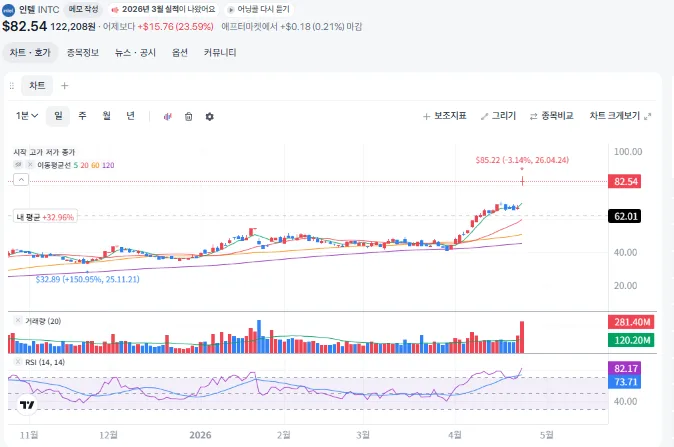Open the 그리기 drawing tools
Screen dimensions: 674x447
click(498, 116)
